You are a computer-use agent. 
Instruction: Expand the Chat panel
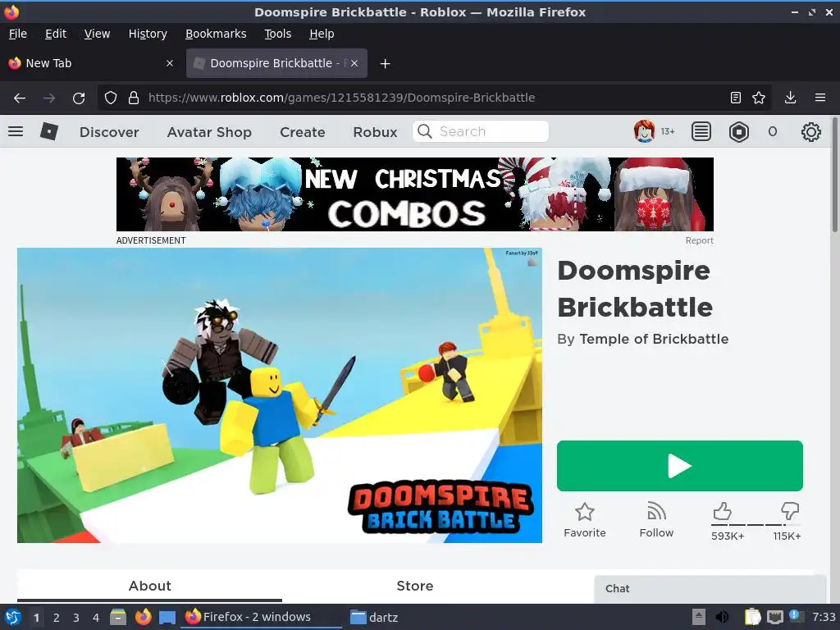click(x=710, y=589)
